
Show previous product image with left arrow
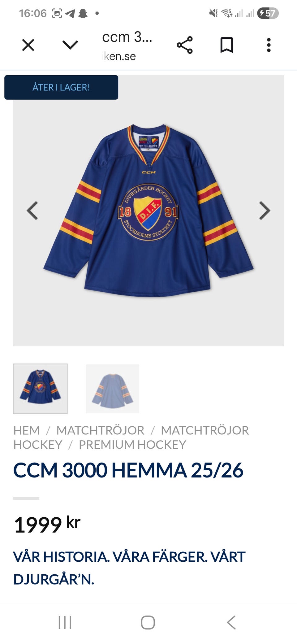point(32,211)
